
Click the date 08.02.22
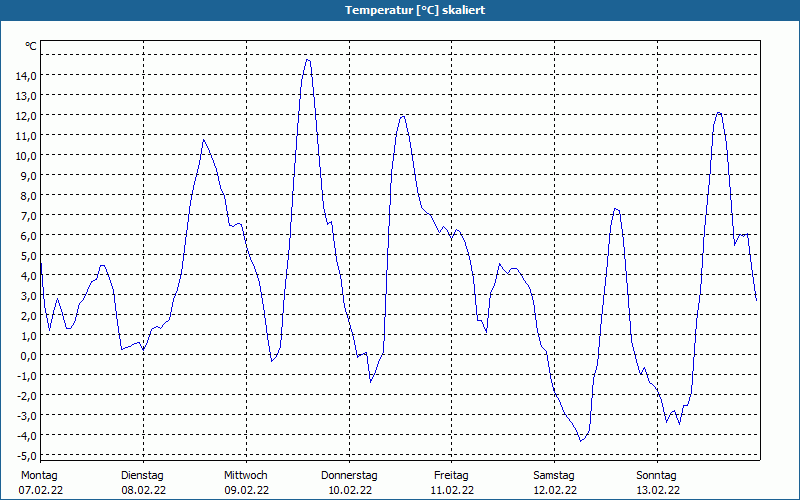(x=143, y=490)
